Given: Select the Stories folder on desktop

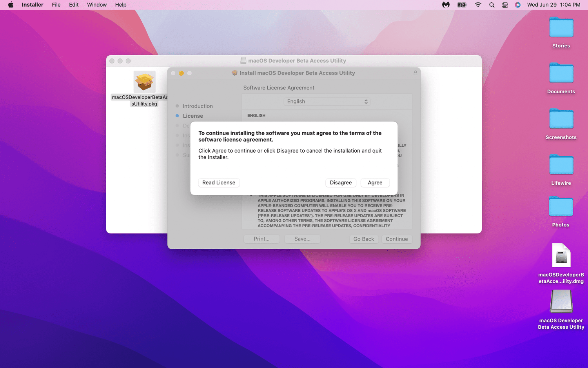Looking at the screenshot, I should pos(561,27).
